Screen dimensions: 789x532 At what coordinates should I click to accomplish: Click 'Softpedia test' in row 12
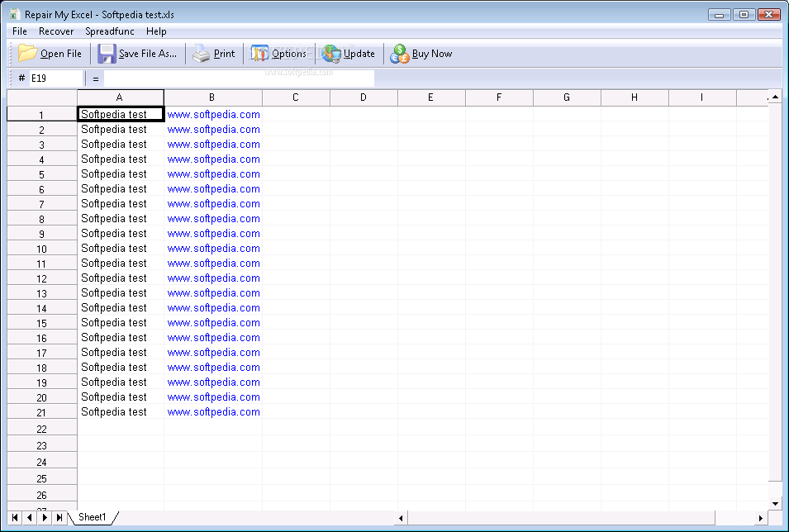(114, 278)
